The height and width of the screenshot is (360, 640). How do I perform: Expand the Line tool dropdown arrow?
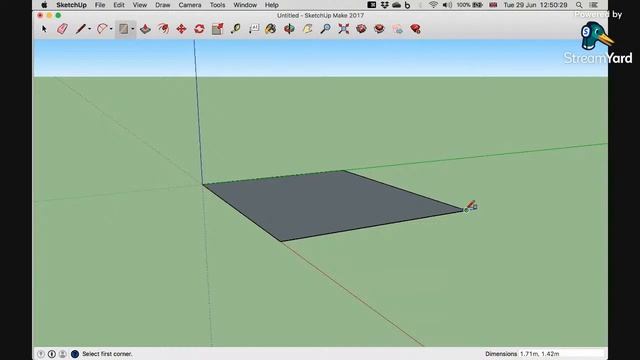[89, 29]
